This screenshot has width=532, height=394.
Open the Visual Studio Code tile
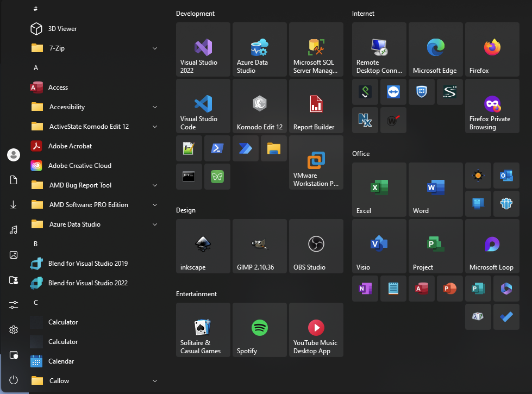point(203,106)
